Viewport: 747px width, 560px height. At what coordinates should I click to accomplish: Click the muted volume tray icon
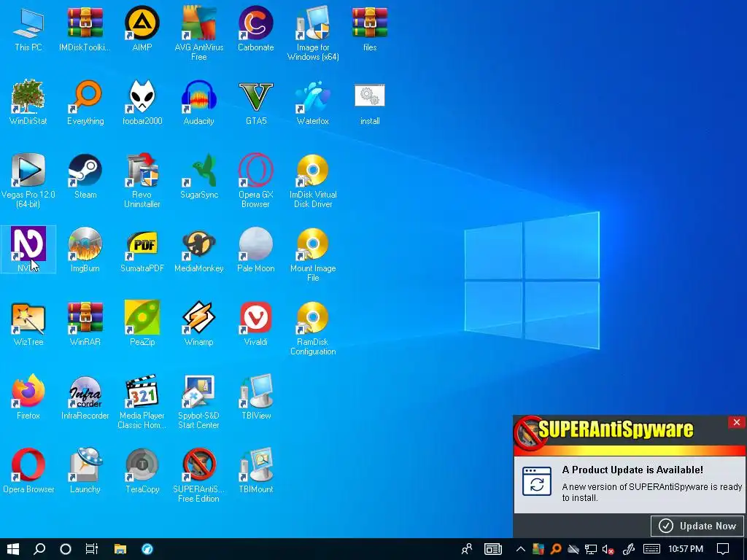pyautogui.click(x=608, y=550)
